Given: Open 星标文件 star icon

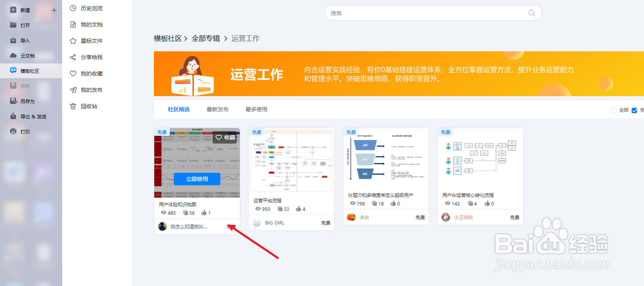Looking at the screenshot, I should [73, 41].
